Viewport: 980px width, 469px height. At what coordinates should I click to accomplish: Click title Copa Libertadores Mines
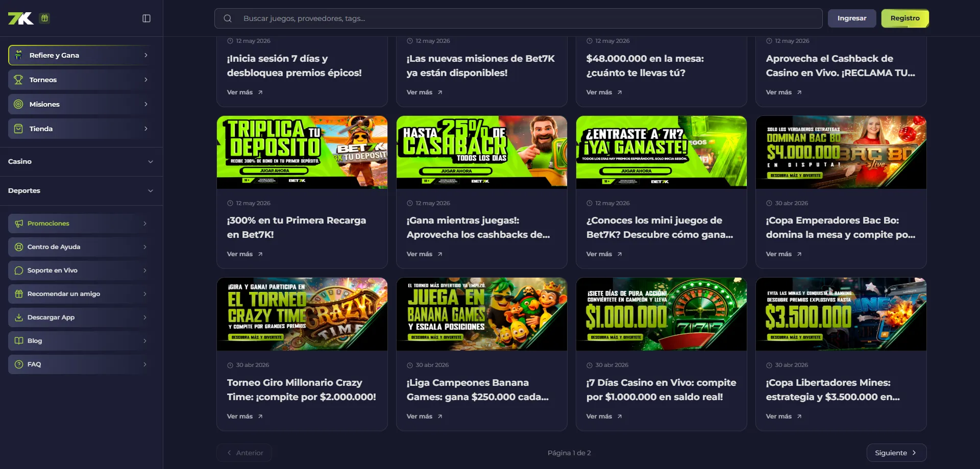point(832,390)
